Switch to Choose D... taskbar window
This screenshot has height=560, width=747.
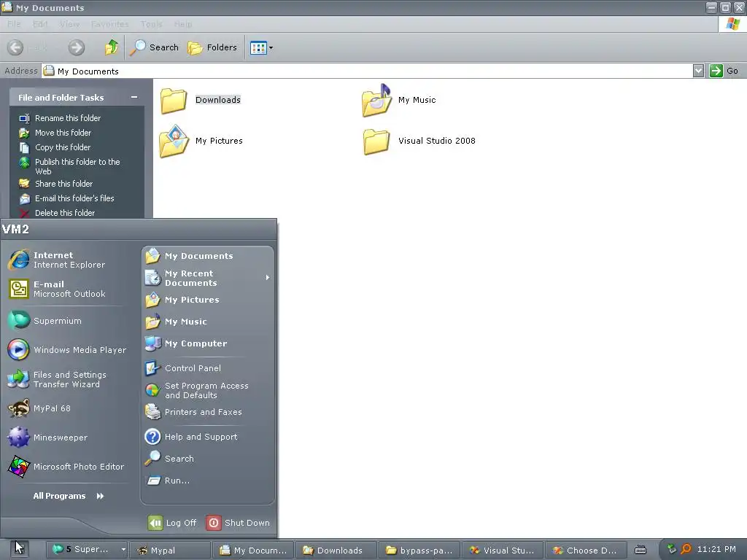pos(586,550)
